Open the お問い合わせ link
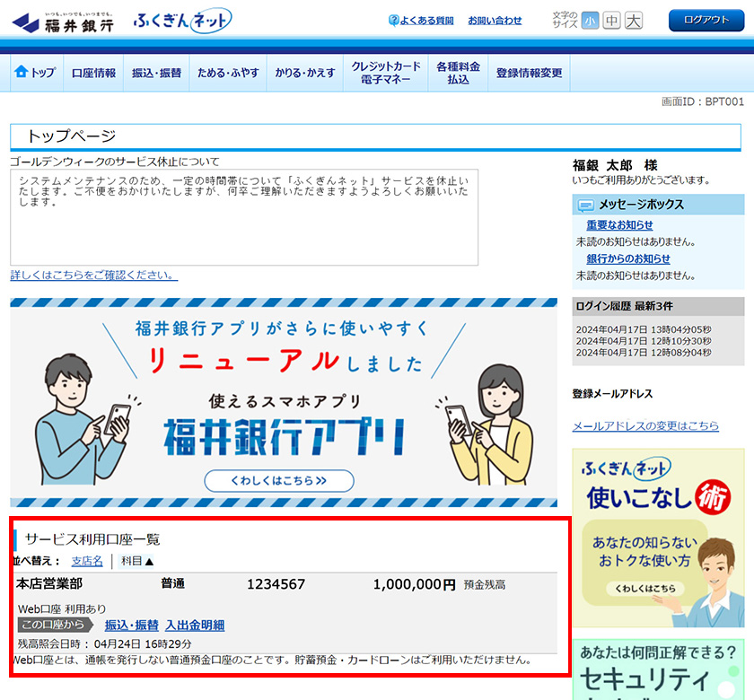Image resolution: width=754 pixels, height=700 pixels. 495,21
